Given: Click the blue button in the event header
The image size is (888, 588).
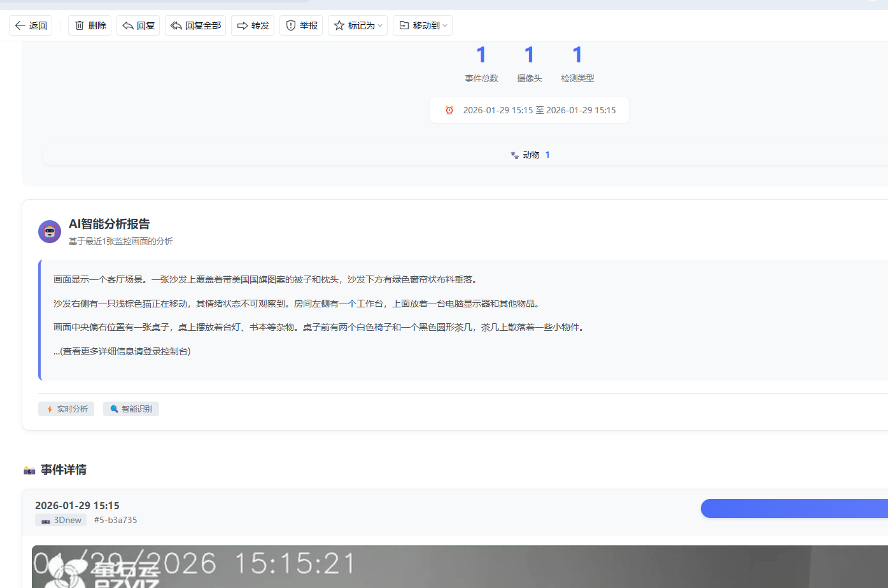Looking at the screenshot, I should tap(794, 508).
